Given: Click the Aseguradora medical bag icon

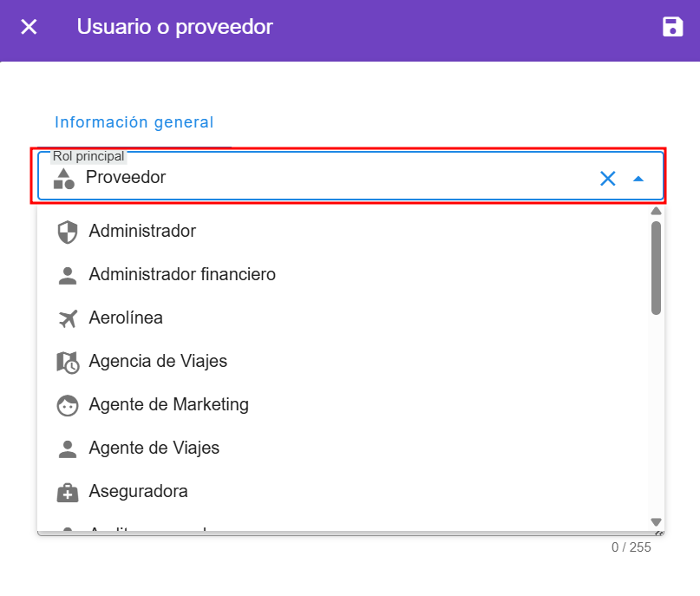Looking at the screenshot, I should 67,492.
